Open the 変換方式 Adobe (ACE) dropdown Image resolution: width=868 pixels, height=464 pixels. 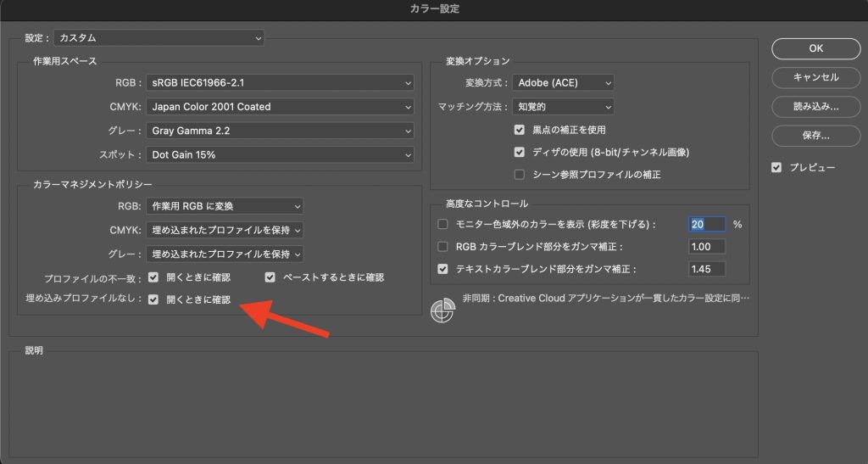tap(562, 83)
